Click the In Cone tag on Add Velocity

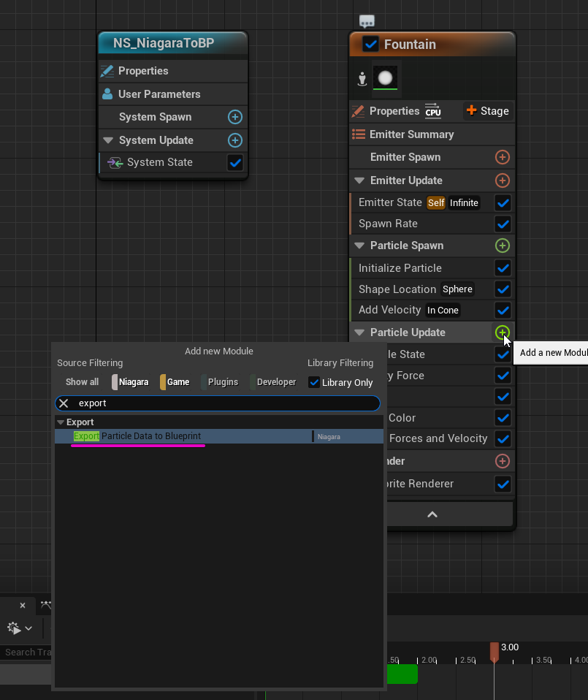(443, 311)
